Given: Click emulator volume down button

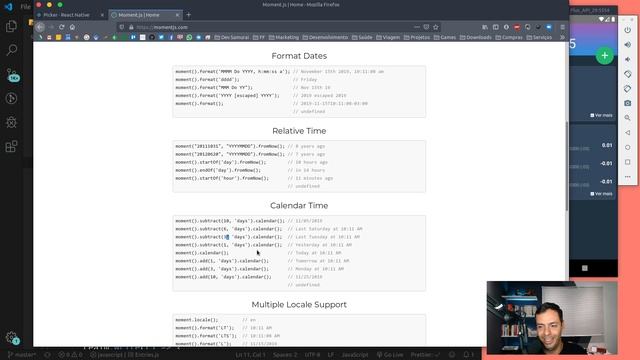Looking at the screenshot, I should click(x=628, y=60).
